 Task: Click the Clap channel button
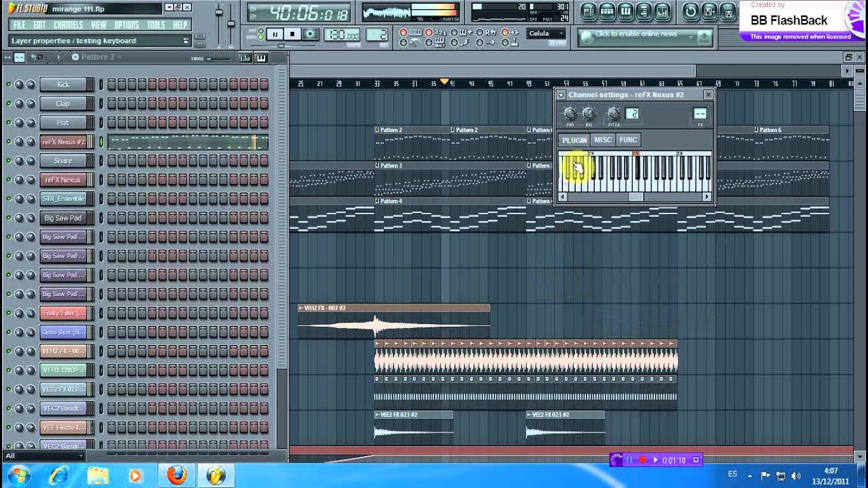tap(63, 104)
